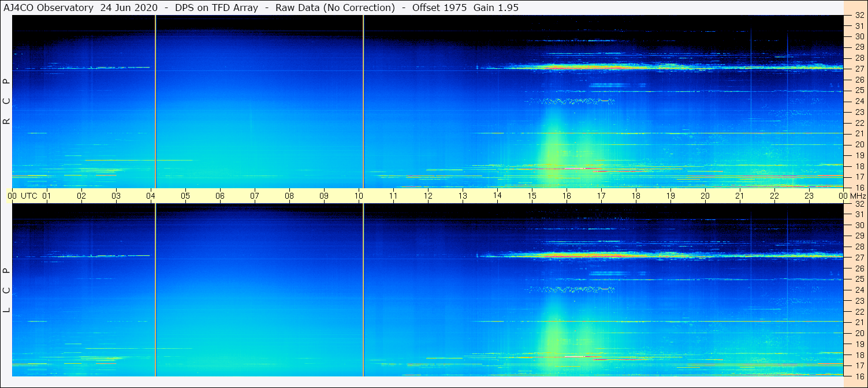Select the 05 hour label on the UTC axis
Viewport: 868px width, 388px height.
coord(185,196)
